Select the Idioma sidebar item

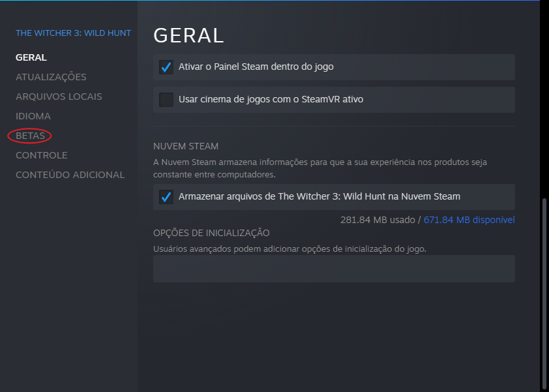[33, 116]
